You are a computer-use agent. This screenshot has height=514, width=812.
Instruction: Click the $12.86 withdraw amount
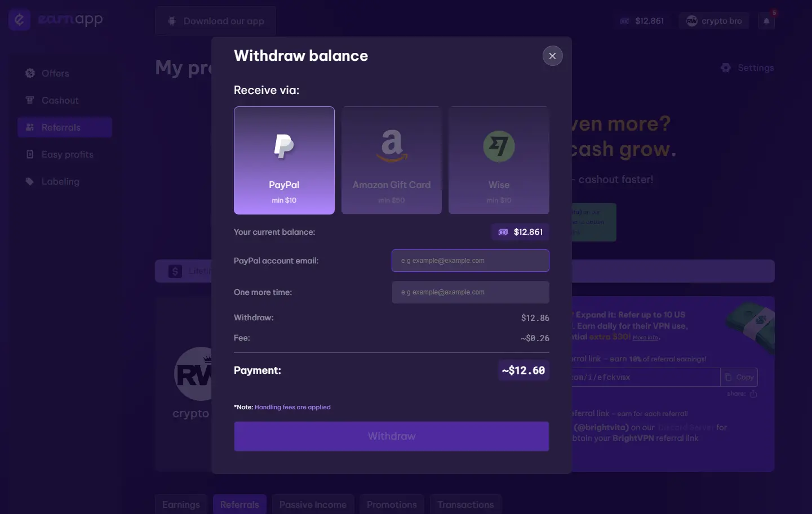tap(535, 318)
